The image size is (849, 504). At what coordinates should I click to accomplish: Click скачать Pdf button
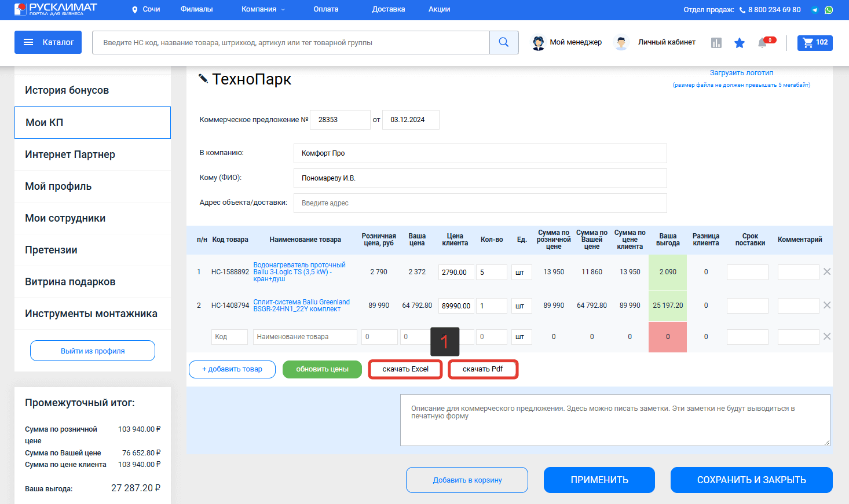point(483,369)
